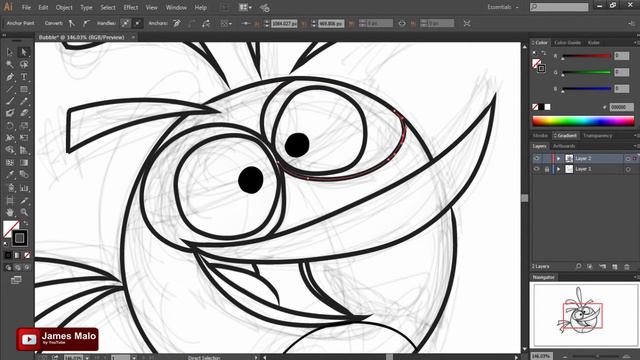Open the Object menu

click(64, 7)
